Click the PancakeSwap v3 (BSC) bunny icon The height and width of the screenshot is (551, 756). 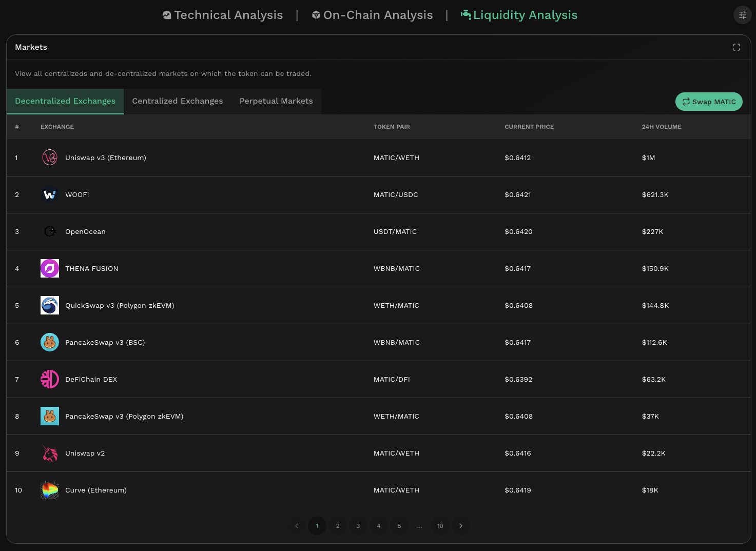[x=50, y=342]
